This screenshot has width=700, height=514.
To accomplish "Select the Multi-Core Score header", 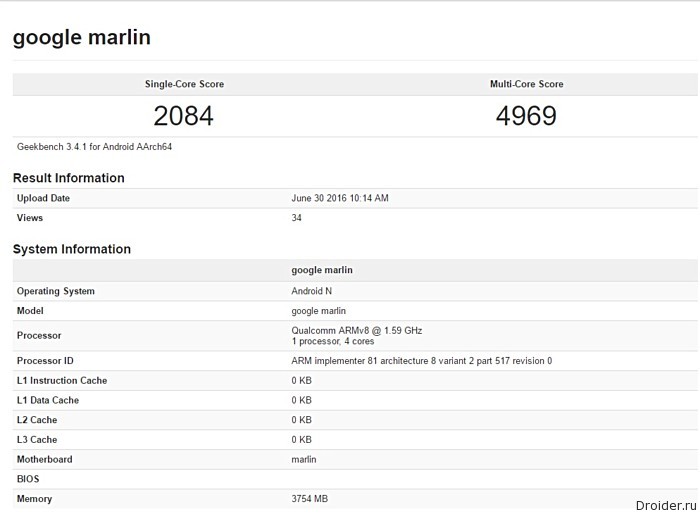I will (527, 84).
